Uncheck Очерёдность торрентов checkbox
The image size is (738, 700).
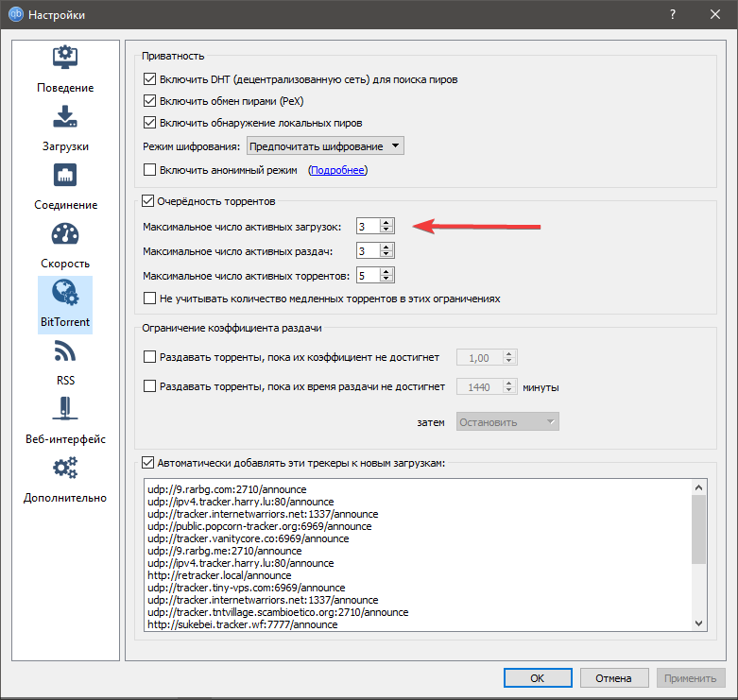[147, 201]
